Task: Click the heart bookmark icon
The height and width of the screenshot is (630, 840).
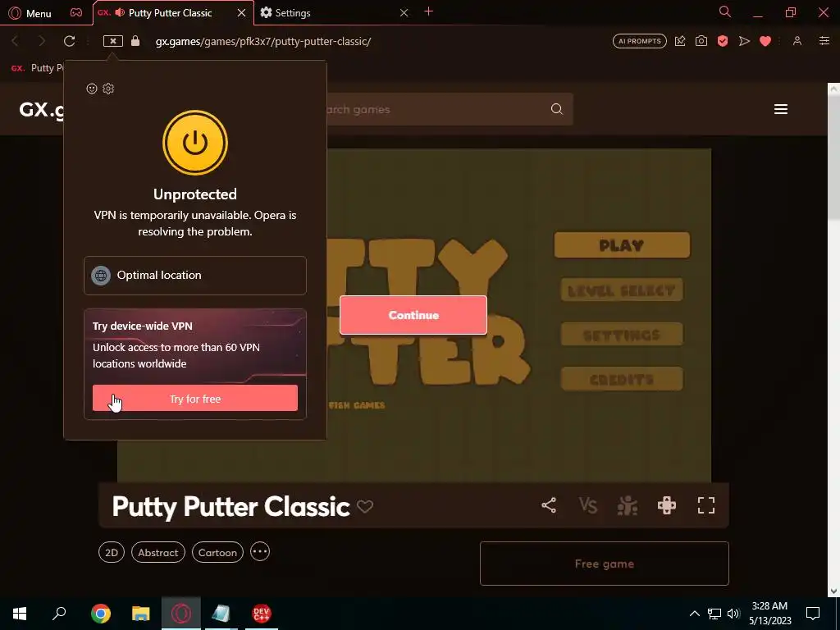Action: [765, 41]
